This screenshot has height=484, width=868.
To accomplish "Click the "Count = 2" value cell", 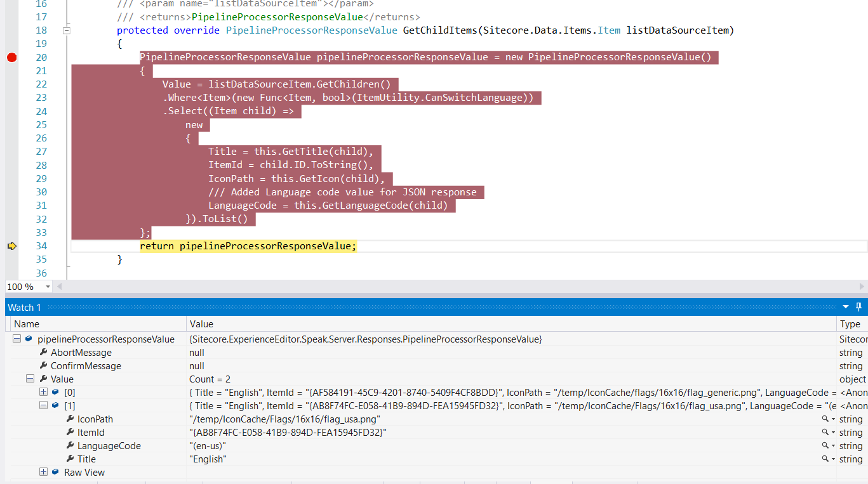I will (210, 379).
